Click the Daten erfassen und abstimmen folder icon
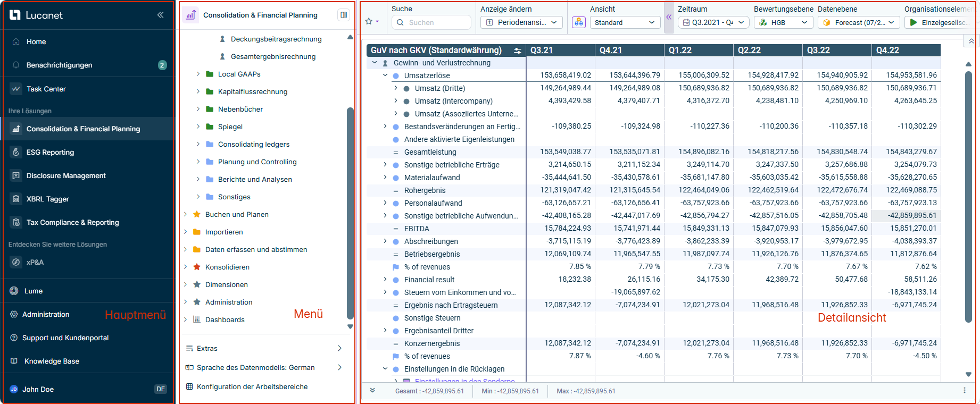Screen dimensions: 980x404 tap(197, 249)
